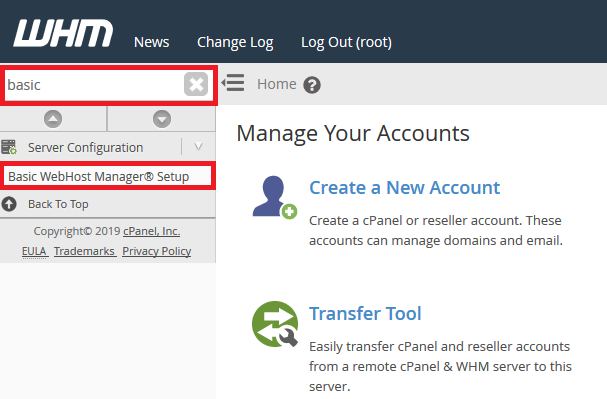607x399 pixels.
Task: Open the cPanel, Inc. link
Action: pos(151,231)
